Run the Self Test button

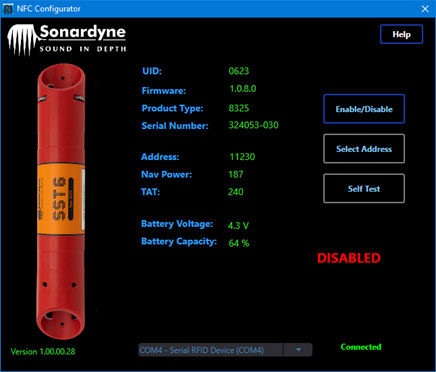tap(364, 189)
